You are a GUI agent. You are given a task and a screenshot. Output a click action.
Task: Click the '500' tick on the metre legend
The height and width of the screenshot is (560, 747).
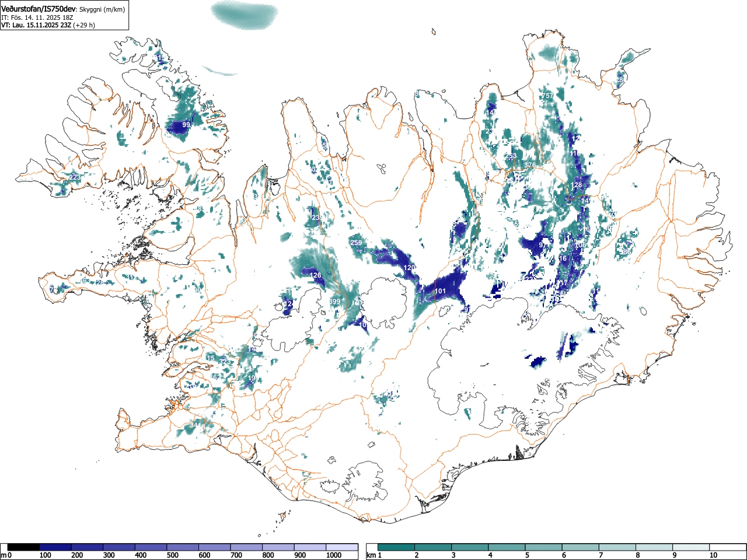(x=172, y=555)
